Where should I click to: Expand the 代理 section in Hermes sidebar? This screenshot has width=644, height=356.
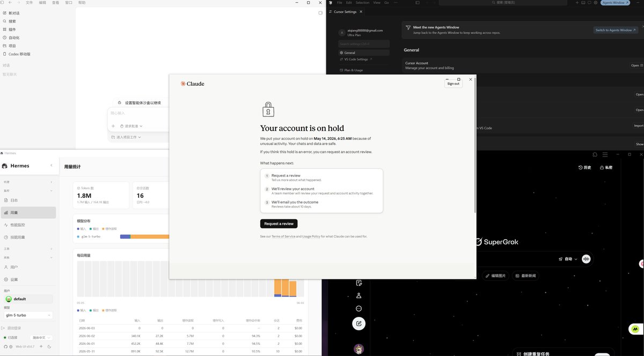tap(28, 182)
